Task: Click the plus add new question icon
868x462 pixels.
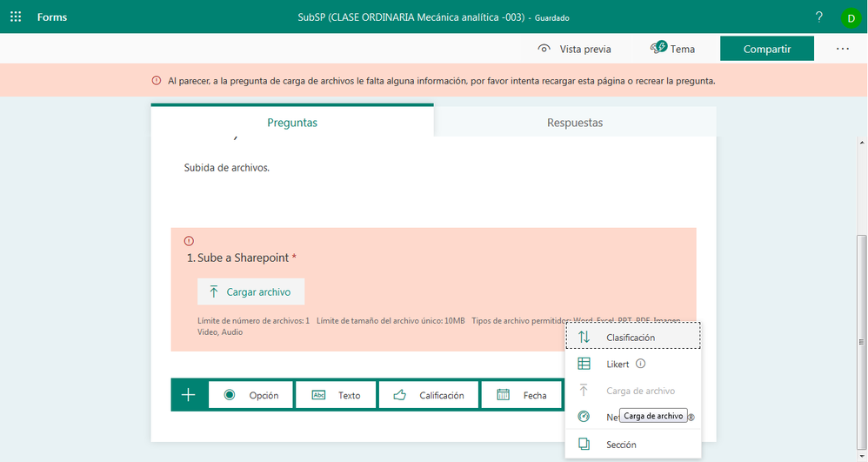Action: coord(188,394)
